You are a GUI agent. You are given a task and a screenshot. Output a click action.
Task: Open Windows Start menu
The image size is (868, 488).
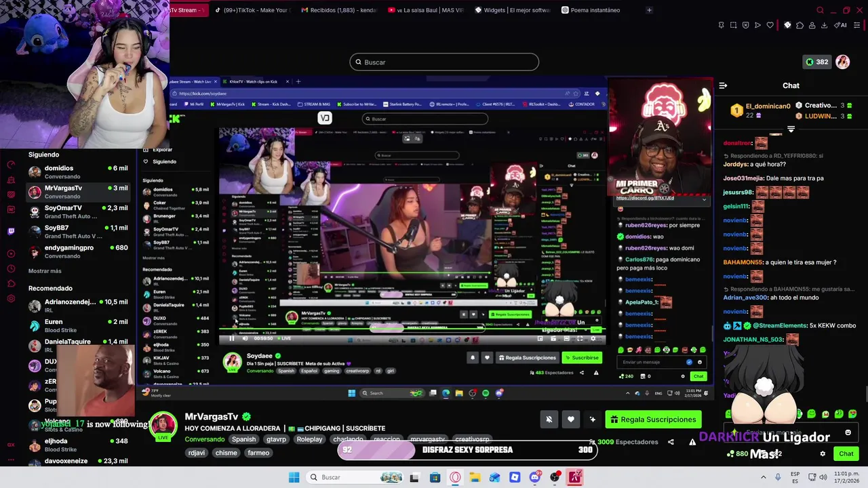point(294,477)
